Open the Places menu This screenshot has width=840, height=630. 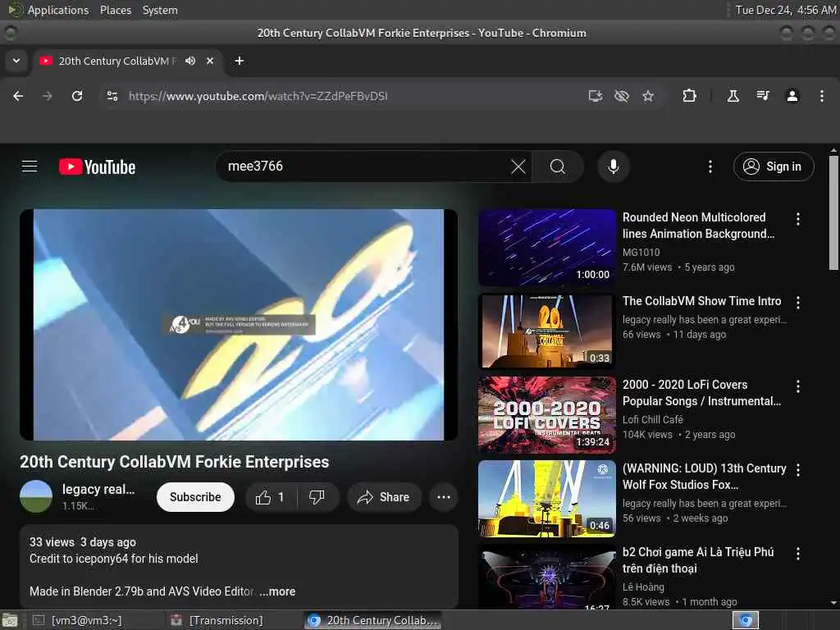[116, 10]
